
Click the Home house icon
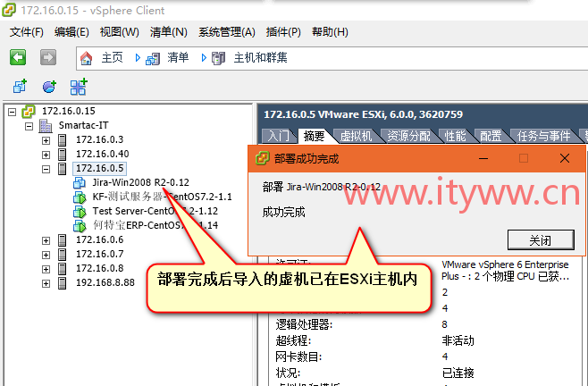(x=87, y=58)
